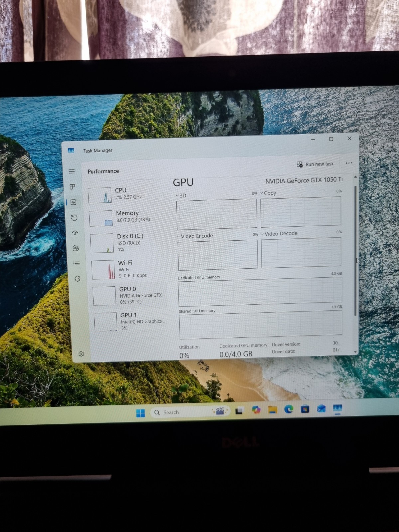Viewport: 399px width, 532px height.
Task: Open the three-dot more options menu
Action: pyautogui.click(x=349, y=163)
